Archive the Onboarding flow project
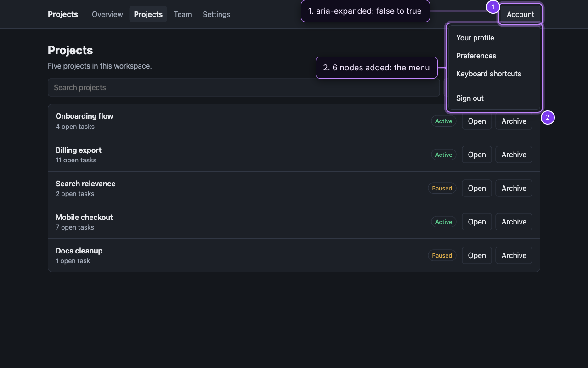 514,121
